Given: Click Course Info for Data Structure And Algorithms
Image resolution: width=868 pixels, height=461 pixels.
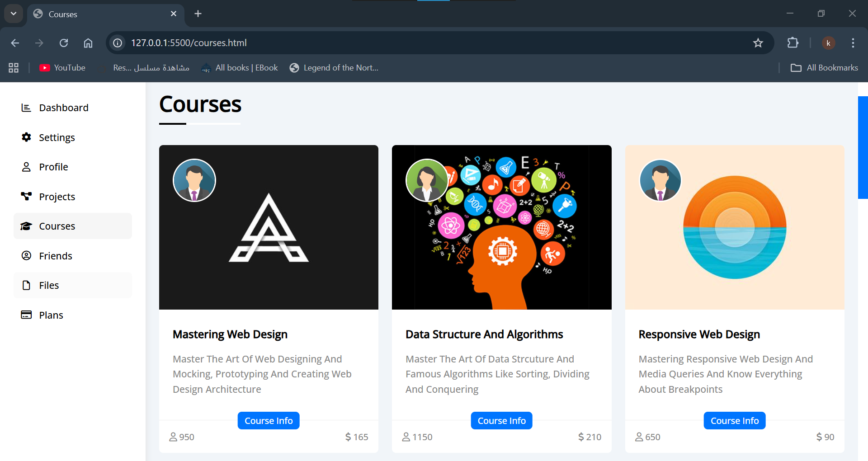Looking at the screenshot, I should (501, 420).
